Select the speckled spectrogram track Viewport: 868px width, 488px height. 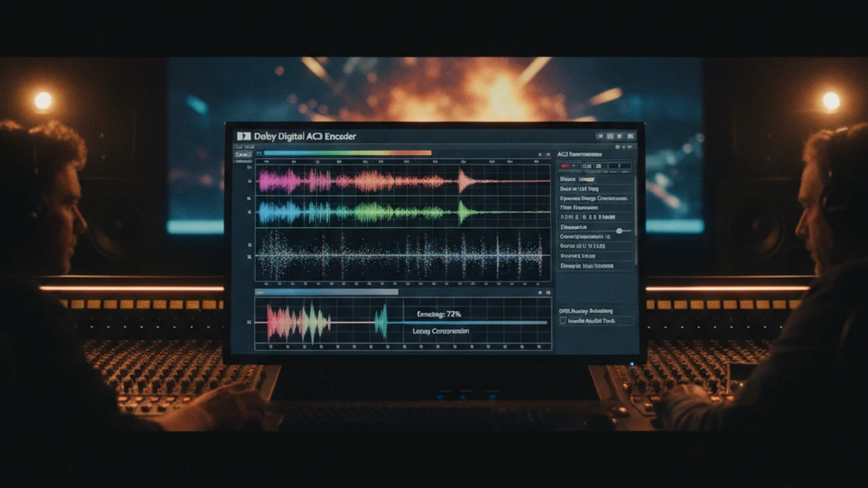click(403, 255)
